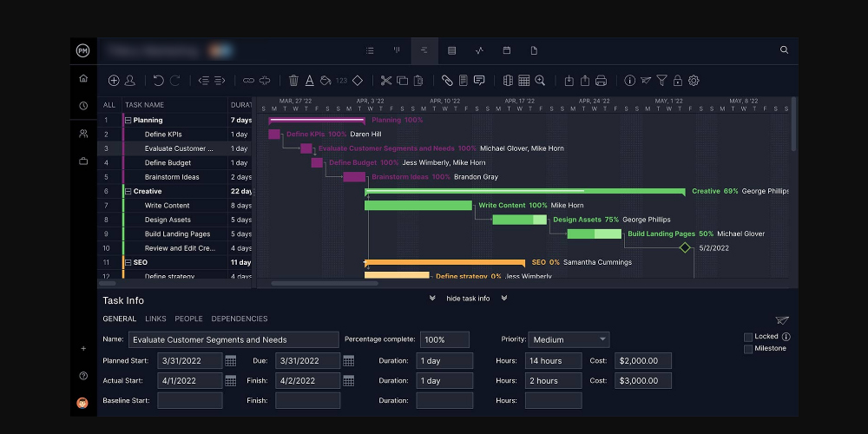Open the Priority dropdown set to Medium
The width and height of the screenshot is (868, 434).
click(x=569, y=339)
